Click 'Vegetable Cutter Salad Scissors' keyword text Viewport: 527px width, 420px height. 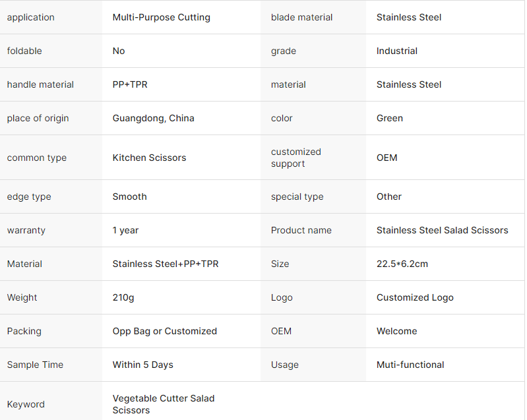[x=164, y=404]
